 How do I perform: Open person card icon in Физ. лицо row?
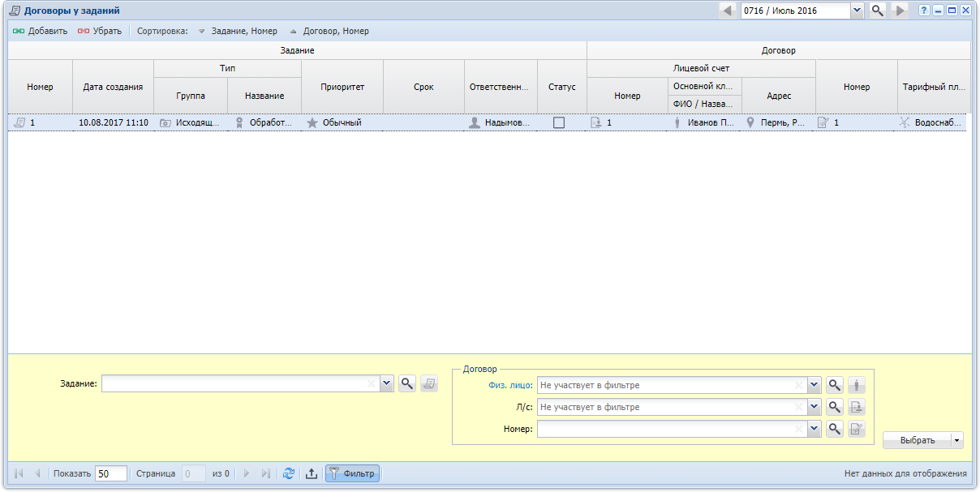(857, 385)
